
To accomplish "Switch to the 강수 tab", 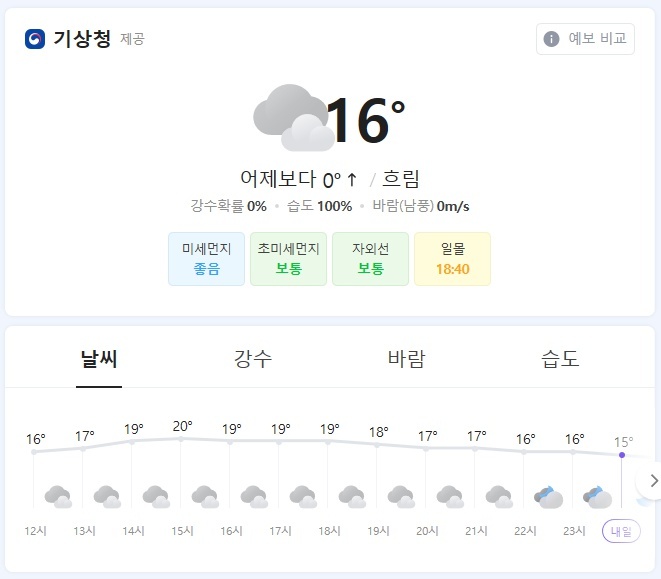I will 253,359.
